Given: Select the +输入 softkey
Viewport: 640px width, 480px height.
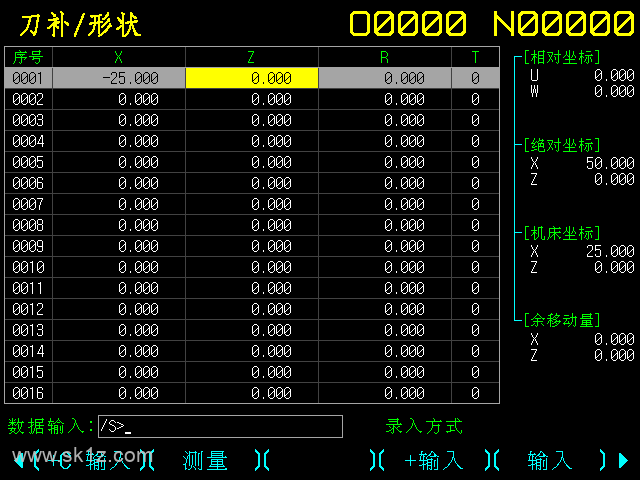Looking at the screenshot, I should (x=434, y=461).
